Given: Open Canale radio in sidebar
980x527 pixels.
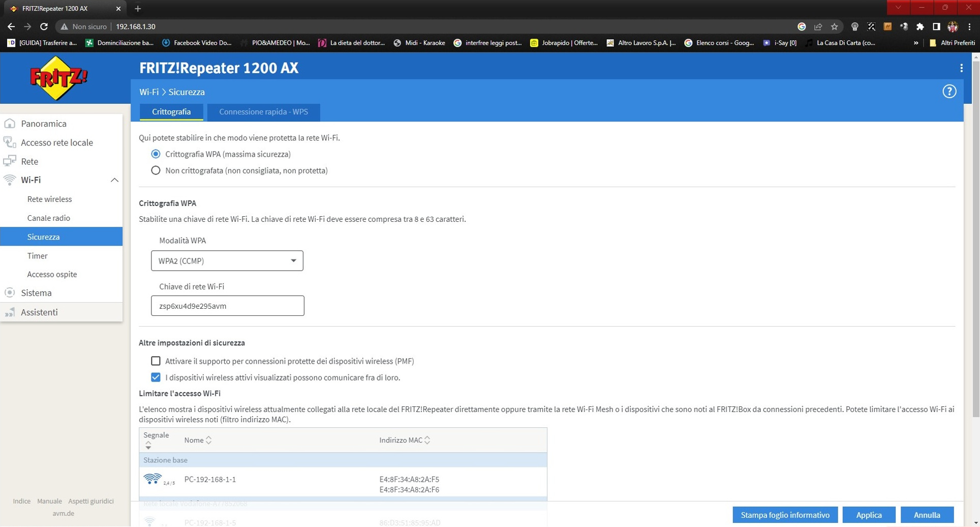Looking at the screenshot, I should pos(49,218).
